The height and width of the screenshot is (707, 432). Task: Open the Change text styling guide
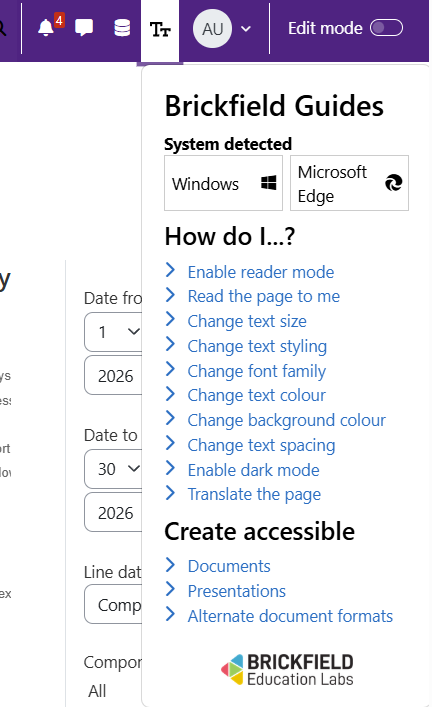click(257, 346)
